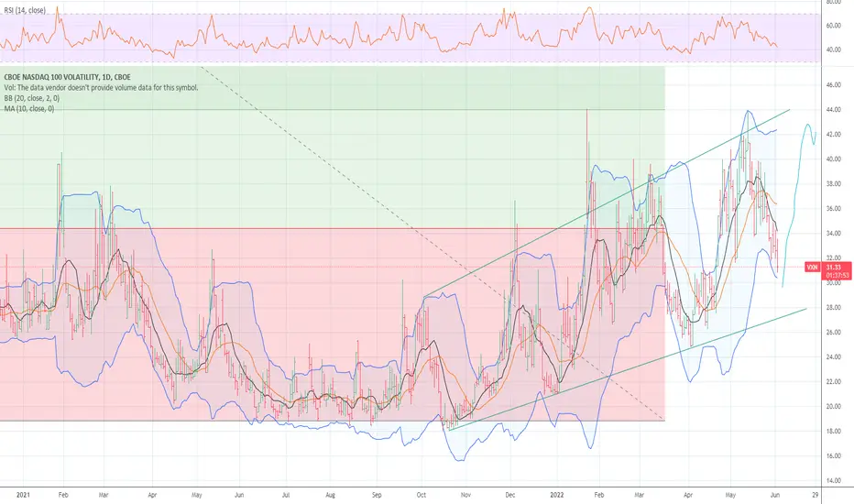Select the upper green channel trend line
The image size is (854, 504).
point(607,203)
